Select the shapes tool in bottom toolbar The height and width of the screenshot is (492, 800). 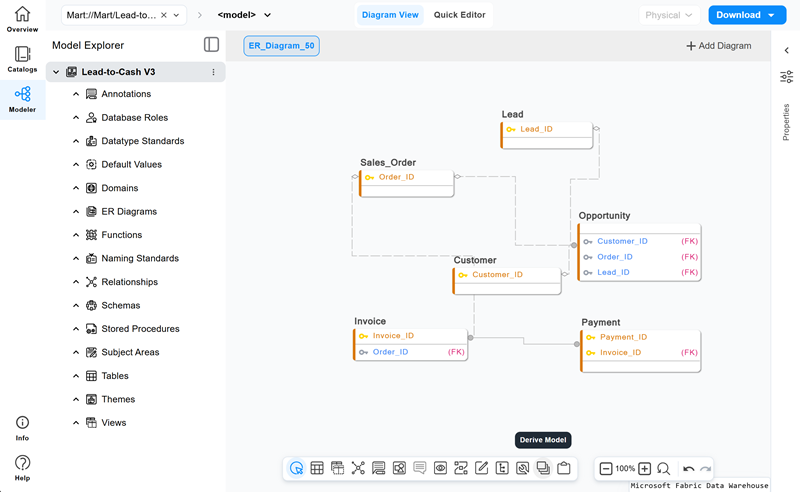399,468
